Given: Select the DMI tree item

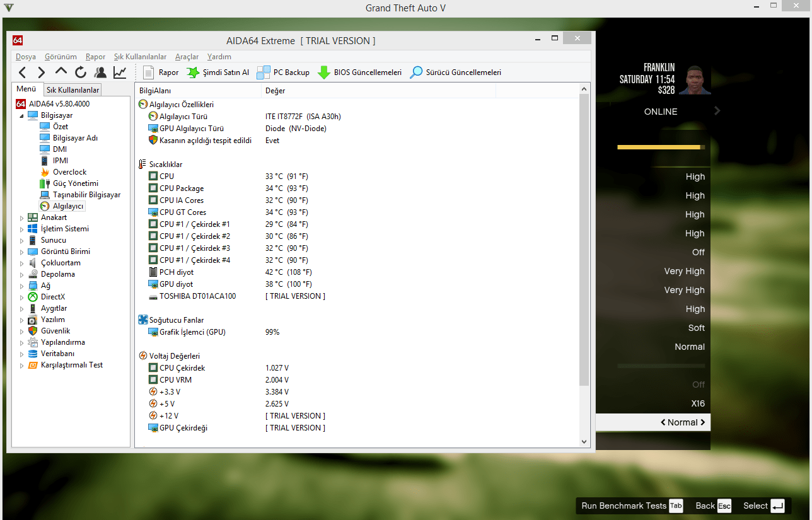Looking at the screenshot, I should tap(60, 149).
